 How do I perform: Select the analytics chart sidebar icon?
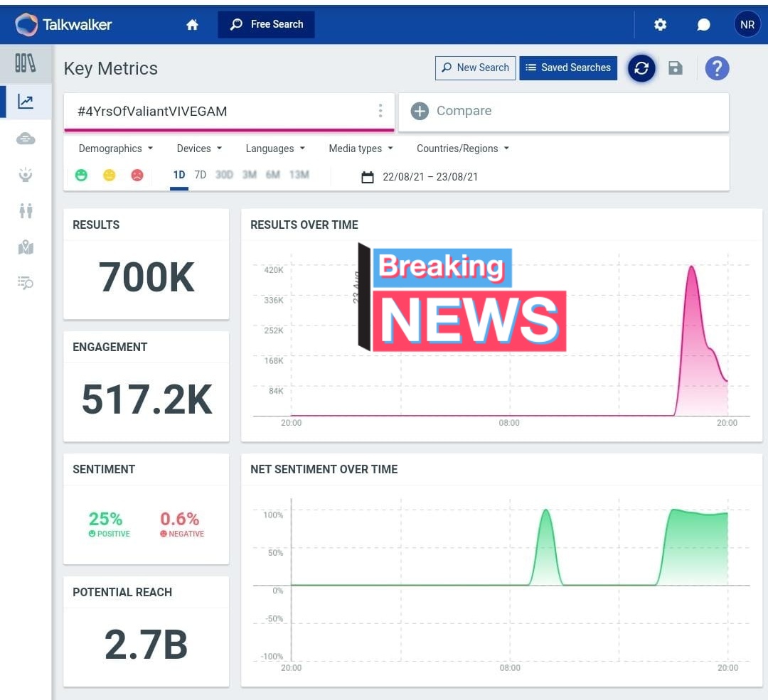(x=26, y=102)
